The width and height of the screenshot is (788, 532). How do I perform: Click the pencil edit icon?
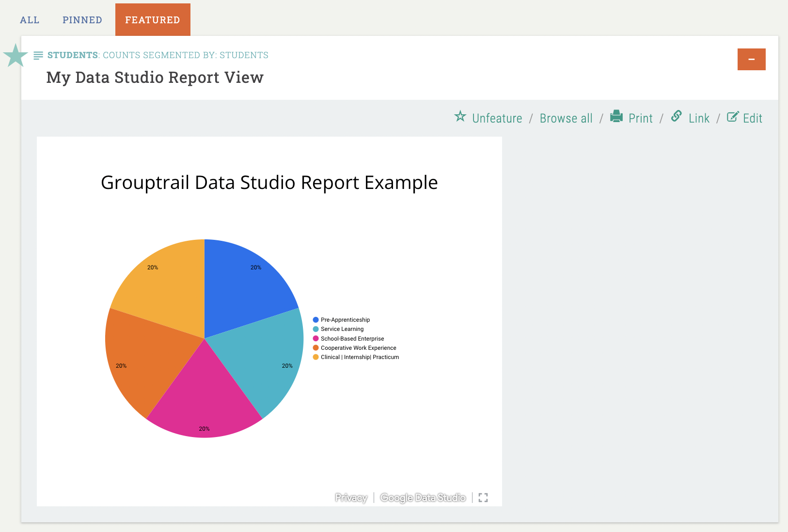click(733, 117)
